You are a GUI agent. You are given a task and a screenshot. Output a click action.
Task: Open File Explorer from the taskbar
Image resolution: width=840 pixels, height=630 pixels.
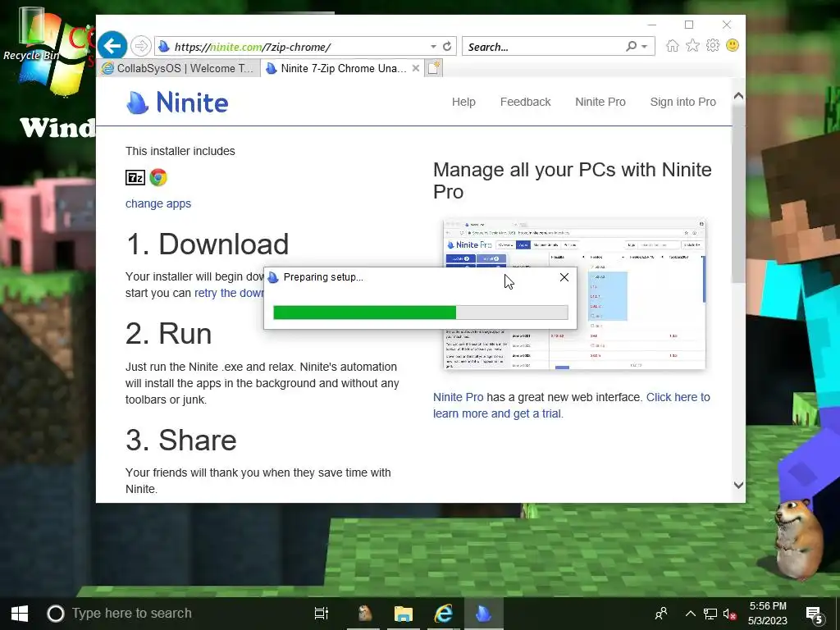pyautogui.click(x=404, y=614)
